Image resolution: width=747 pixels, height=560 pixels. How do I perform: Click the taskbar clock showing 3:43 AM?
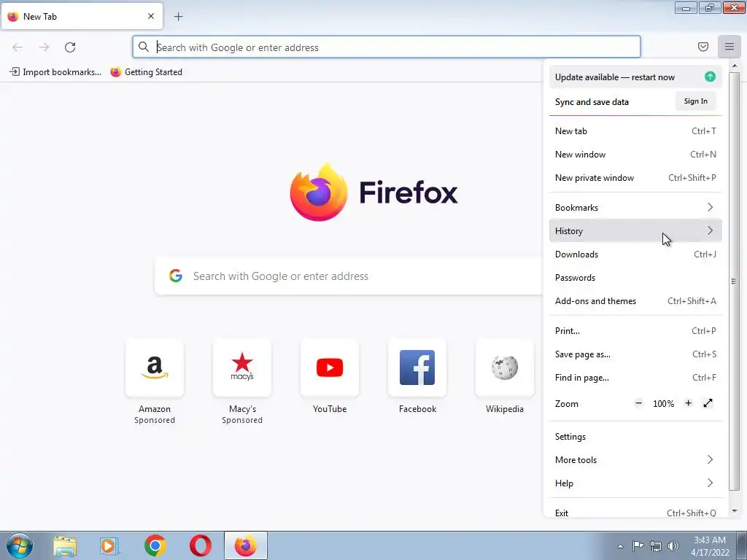(710, 545)
